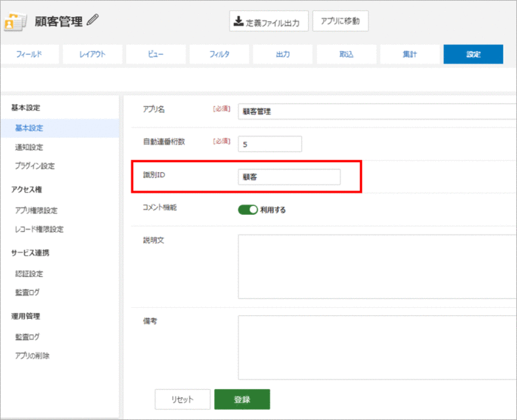Image resolution: width=517 pixels, height=420 pixels.
Task: Open the 集計 tab
Action: click(409, 54)
